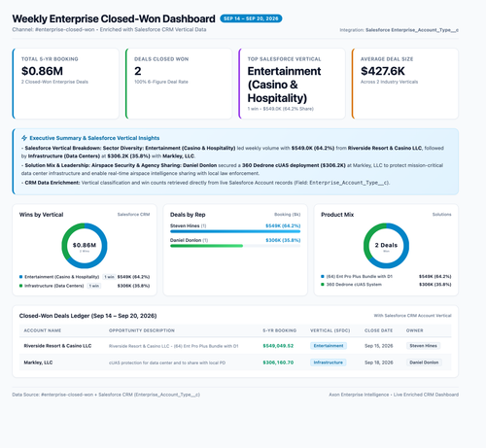486x448 pixels.
Task: Select Riverside Resort & Casino LLC account cell
Action: click(x=57, y=346)
